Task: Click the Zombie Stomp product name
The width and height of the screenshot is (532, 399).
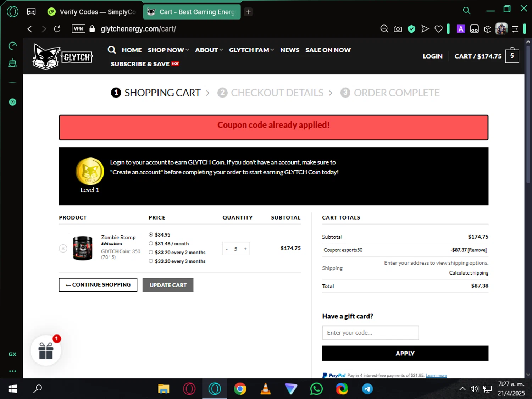Action: 118,237
